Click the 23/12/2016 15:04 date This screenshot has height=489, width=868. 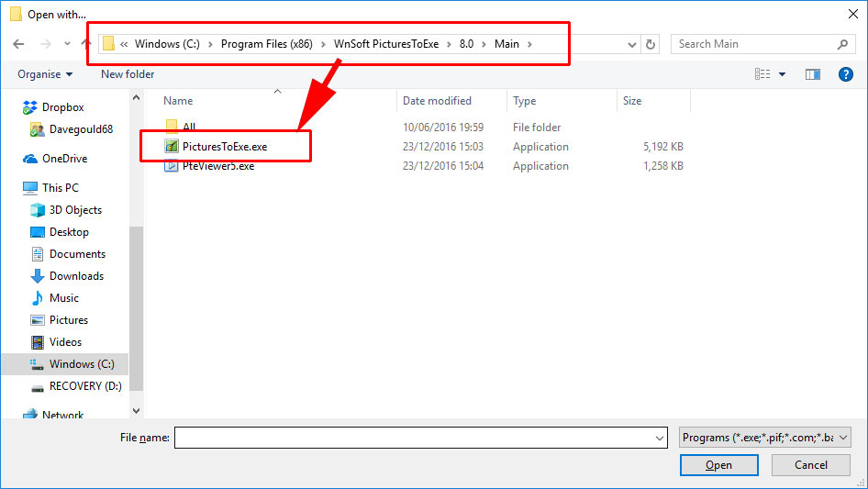coord(443,166)
